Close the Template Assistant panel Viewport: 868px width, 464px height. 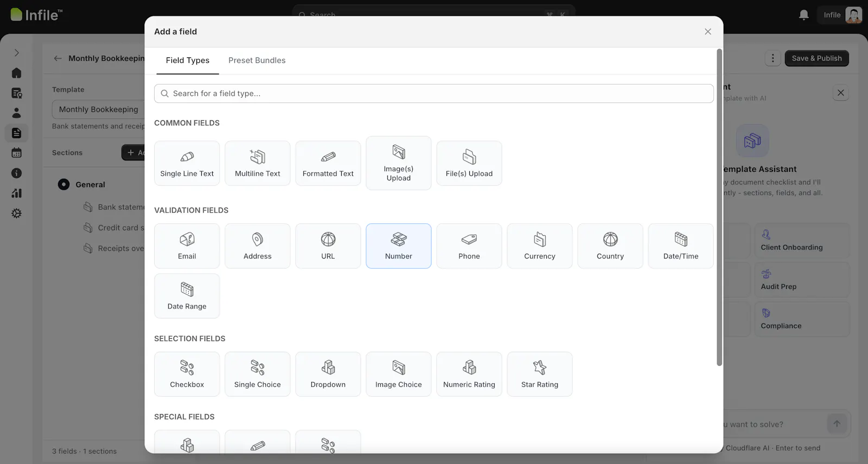click(840, 93)
